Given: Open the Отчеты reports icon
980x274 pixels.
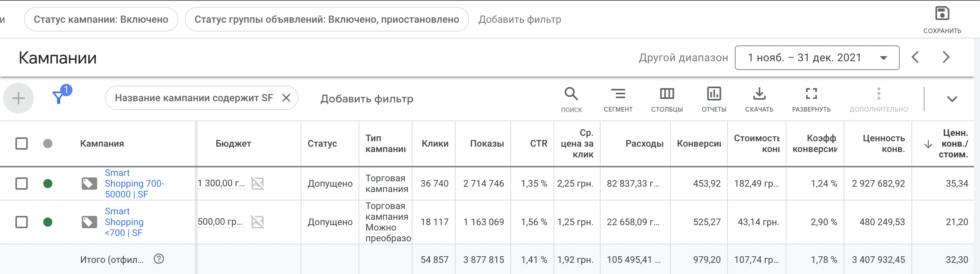Looking at the screenshot, I should tap(714, 94).
